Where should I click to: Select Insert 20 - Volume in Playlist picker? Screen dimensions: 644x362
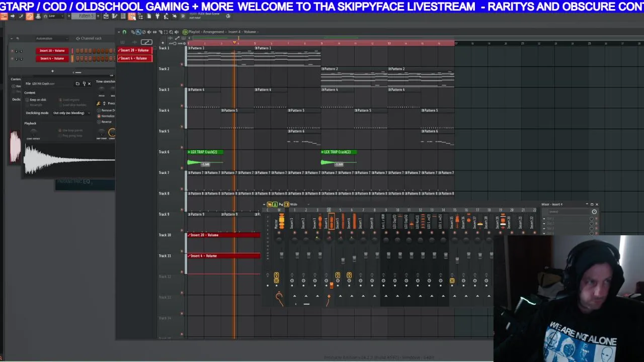[135, 50]
